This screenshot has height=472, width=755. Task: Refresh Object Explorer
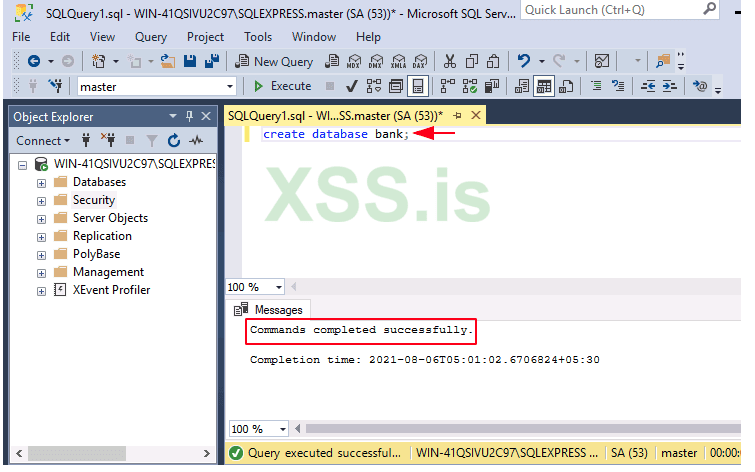click(x=174, y=141)
